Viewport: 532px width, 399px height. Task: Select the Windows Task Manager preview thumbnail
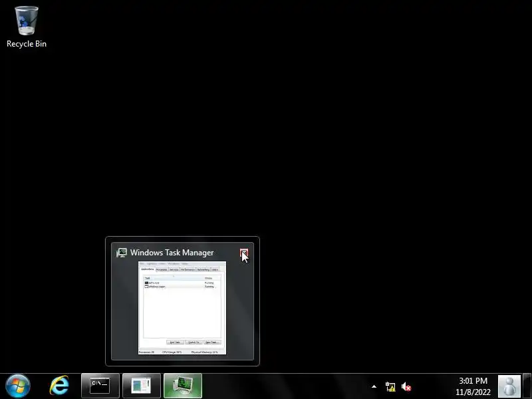click(182, 308)
